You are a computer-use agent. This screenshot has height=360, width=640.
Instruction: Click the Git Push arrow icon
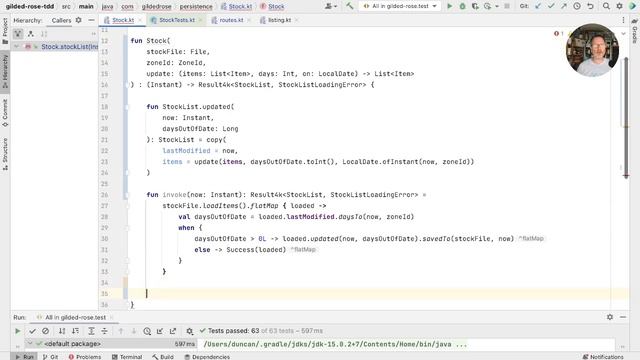coord(564,6)
